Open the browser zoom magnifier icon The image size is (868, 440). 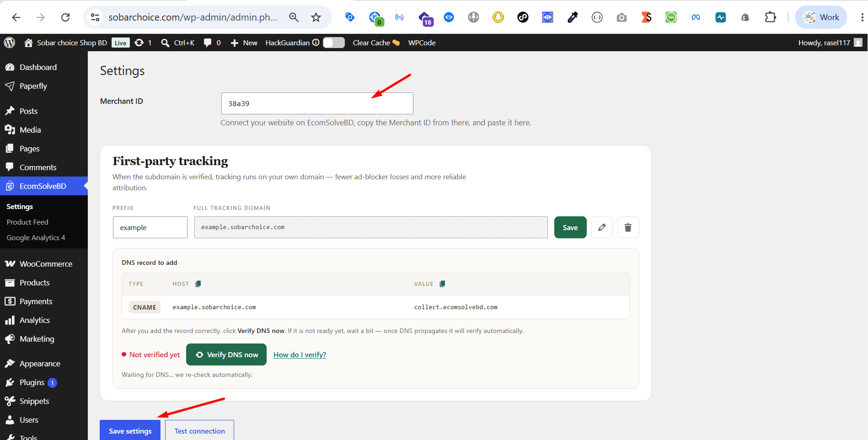294,17
